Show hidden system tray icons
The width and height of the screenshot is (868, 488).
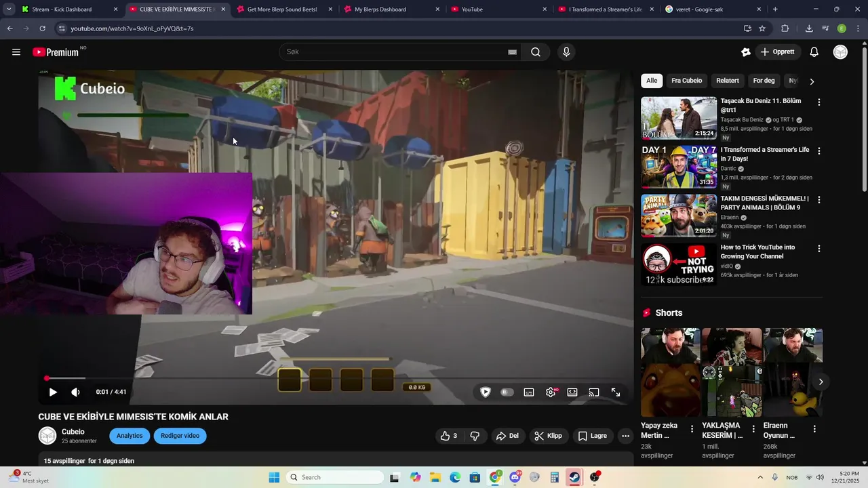[759, 477]
